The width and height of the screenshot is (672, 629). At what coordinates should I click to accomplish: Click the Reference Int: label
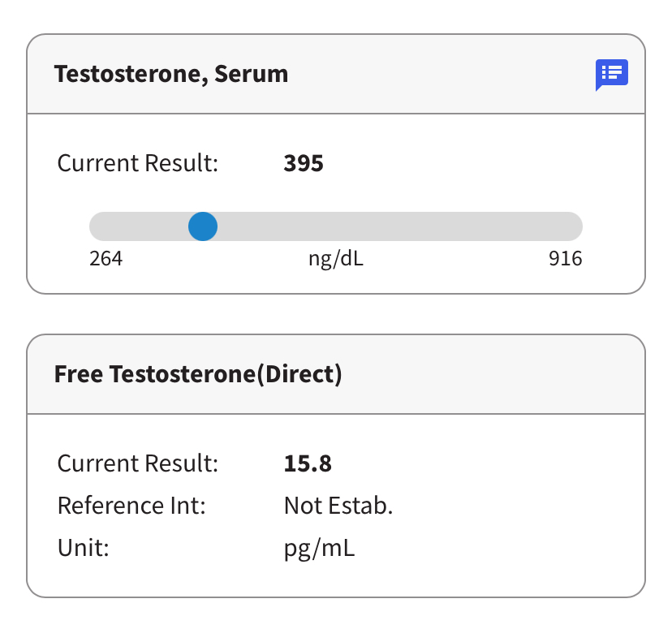tap(131, 506)
